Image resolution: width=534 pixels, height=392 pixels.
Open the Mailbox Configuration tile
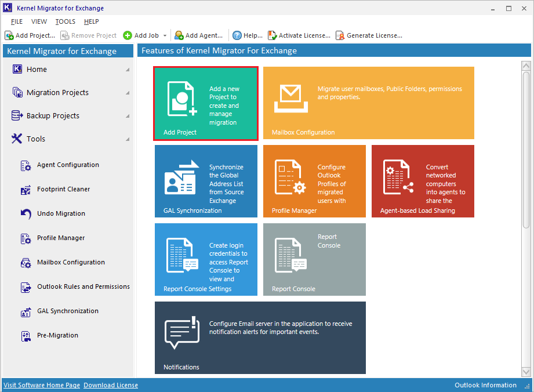click(x=368, y=103)
